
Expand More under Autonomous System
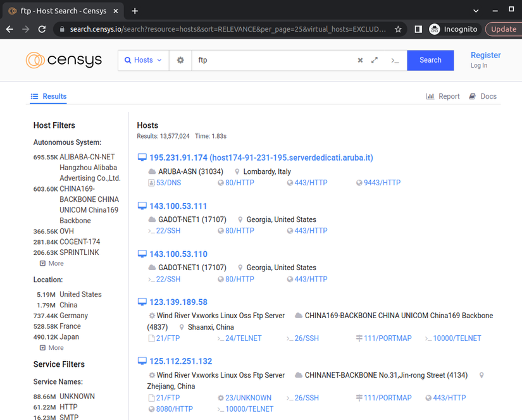[52, 263]
